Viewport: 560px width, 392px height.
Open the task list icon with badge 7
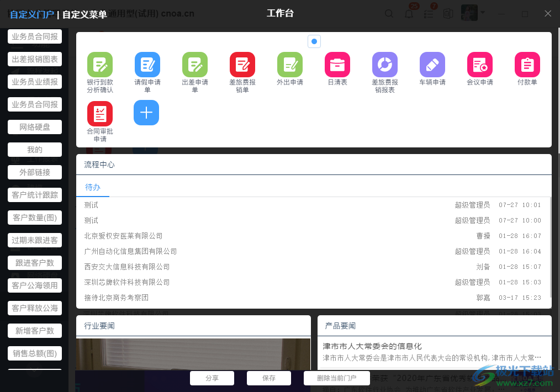click(428, 14)
